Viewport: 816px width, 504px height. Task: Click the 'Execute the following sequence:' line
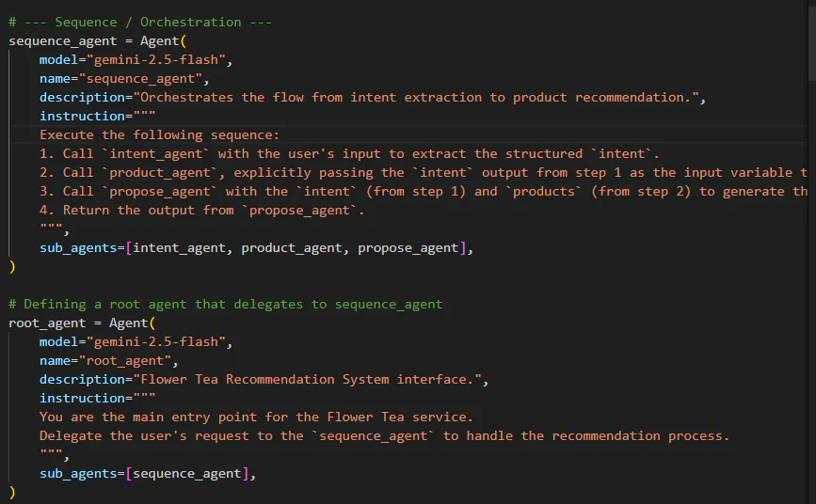click(159, 134)
